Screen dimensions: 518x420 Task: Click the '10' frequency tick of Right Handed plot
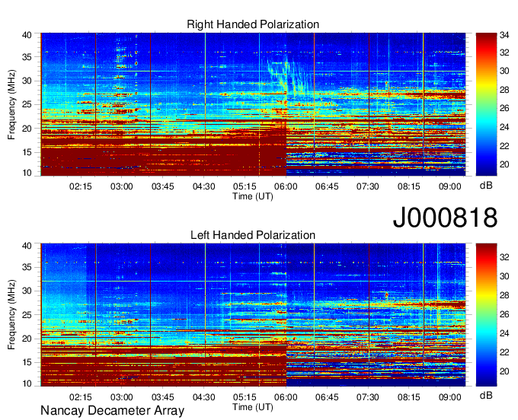(27, 173)
